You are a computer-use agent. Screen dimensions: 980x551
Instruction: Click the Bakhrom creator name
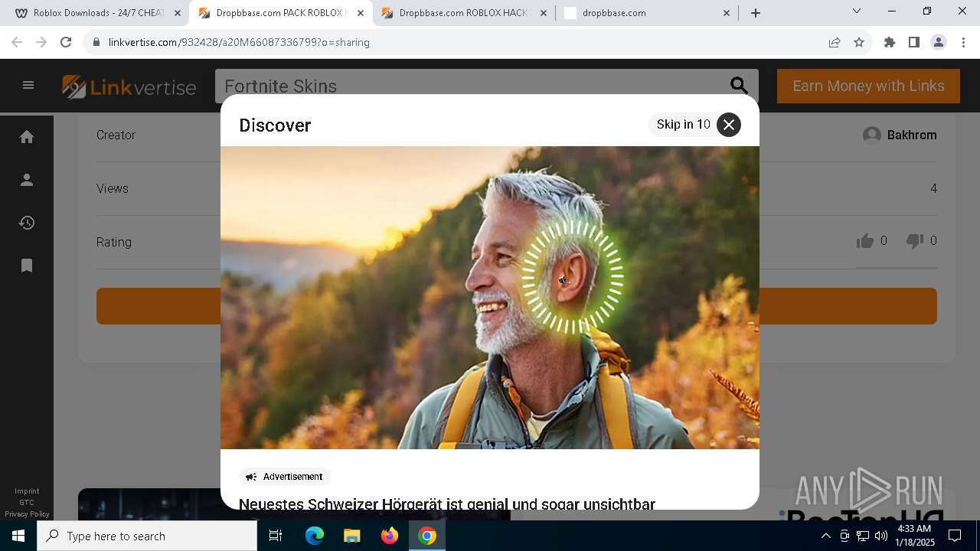912,135
